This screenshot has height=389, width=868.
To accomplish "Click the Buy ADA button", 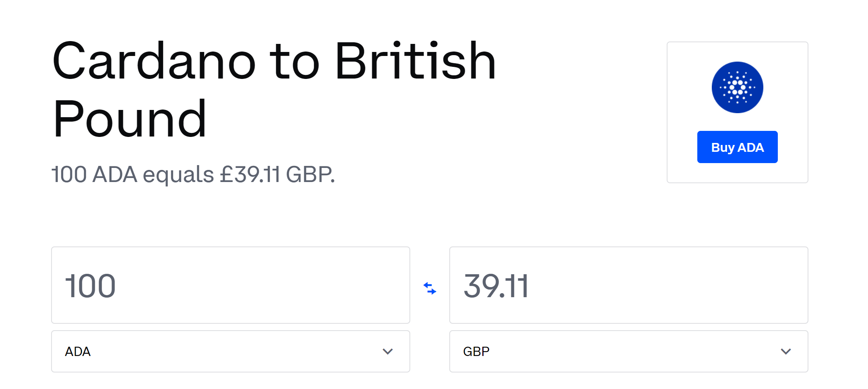I will click(737, 147).
